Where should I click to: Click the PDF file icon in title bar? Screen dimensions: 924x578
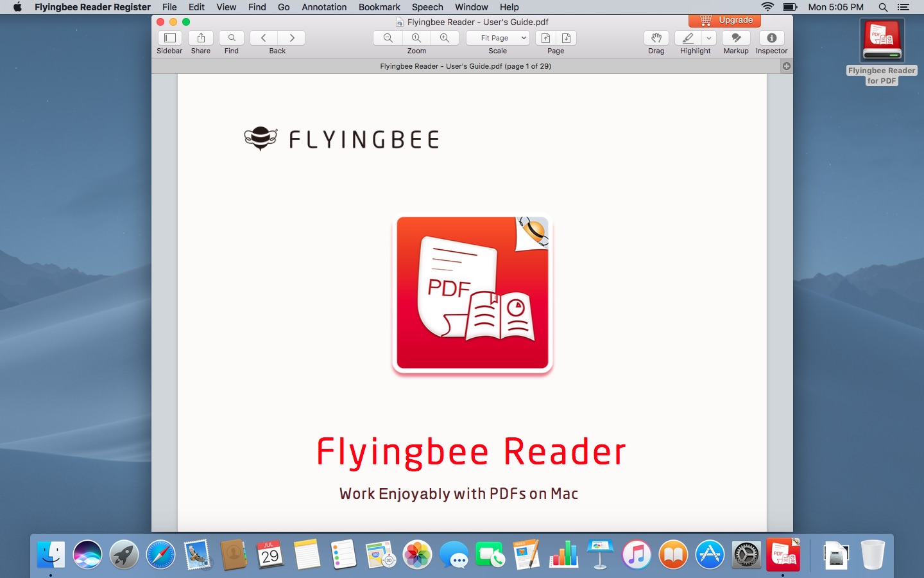(400, 22)
